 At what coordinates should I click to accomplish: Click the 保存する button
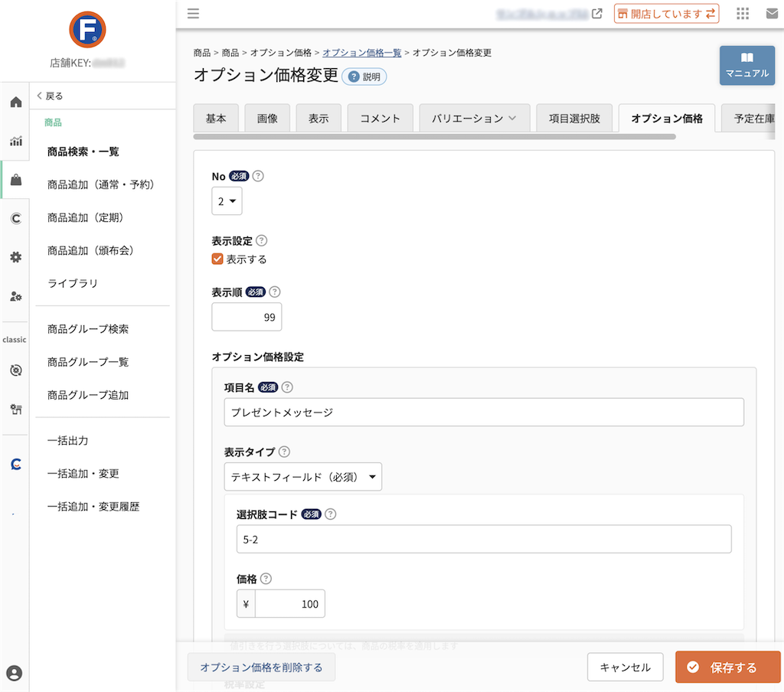pos(727,667)
